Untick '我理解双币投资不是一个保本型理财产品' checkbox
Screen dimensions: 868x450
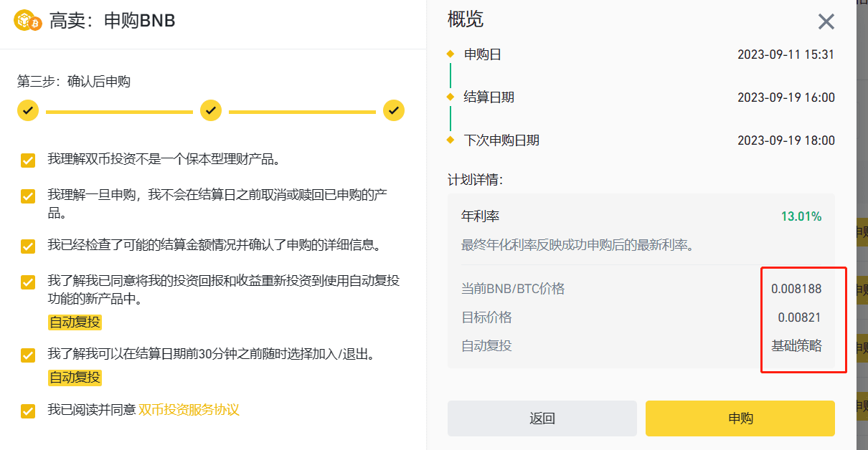coord(28,160)
